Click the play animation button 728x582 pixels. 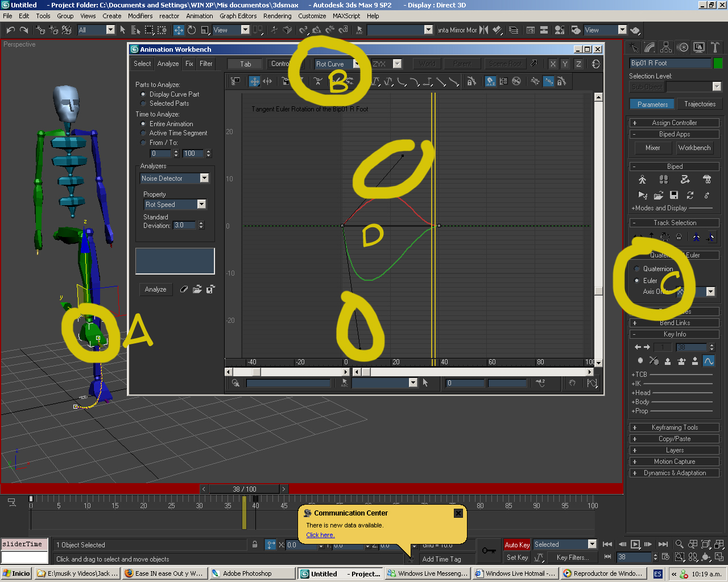tap(635, 544)
